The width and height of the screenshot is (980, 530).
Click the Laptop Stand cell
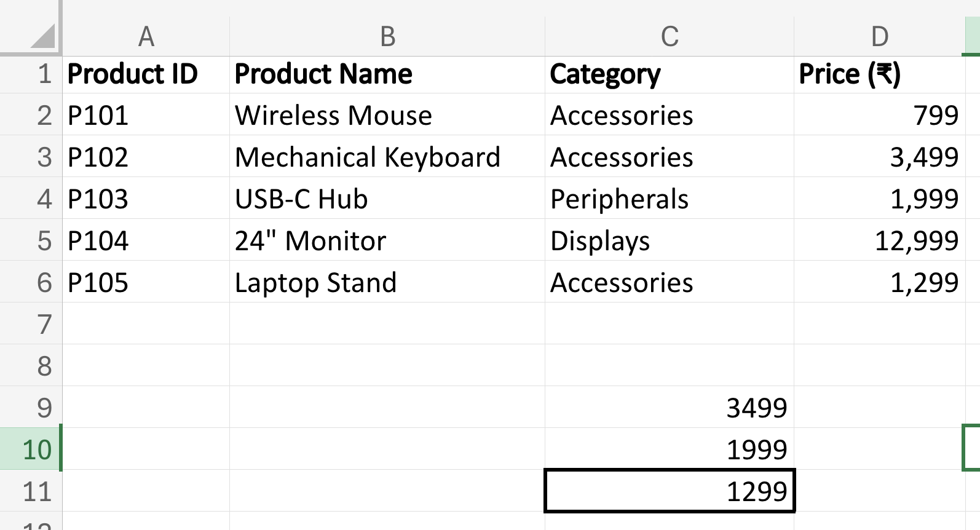386,283
